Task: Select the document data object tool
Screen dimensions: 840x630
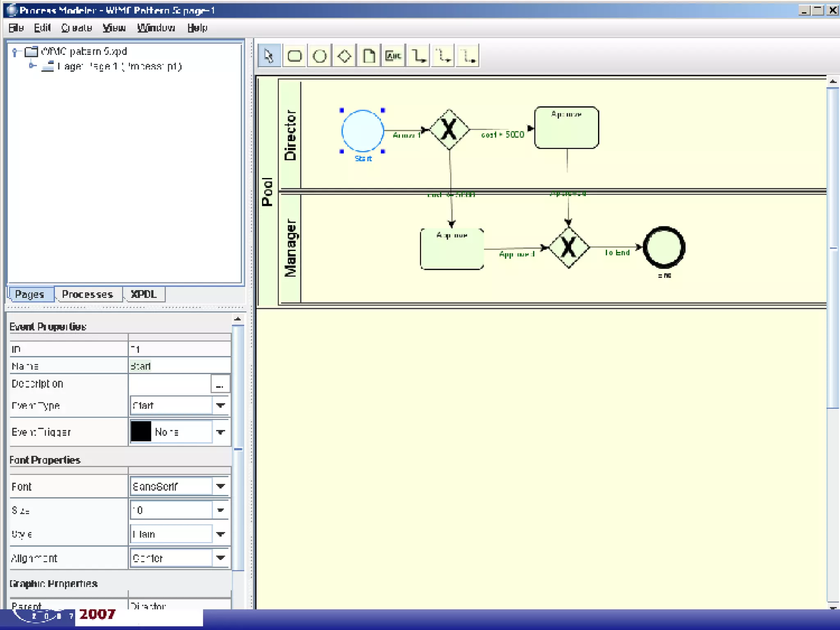Action: pyautogui.click(x=369, y=56)
